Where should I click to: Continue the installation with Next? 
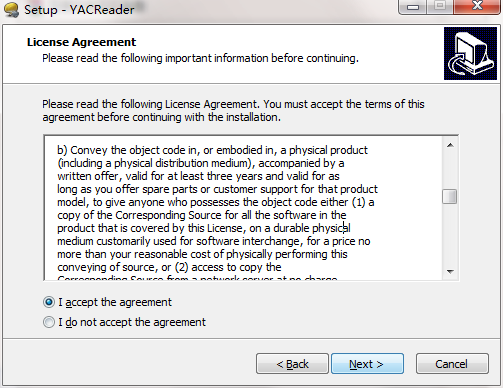367,364
